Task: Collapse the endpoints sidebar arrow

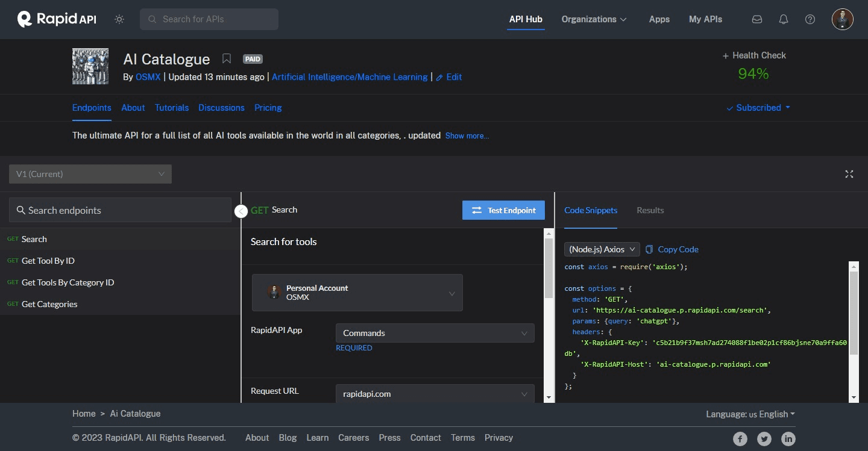Action: [241, 211]
